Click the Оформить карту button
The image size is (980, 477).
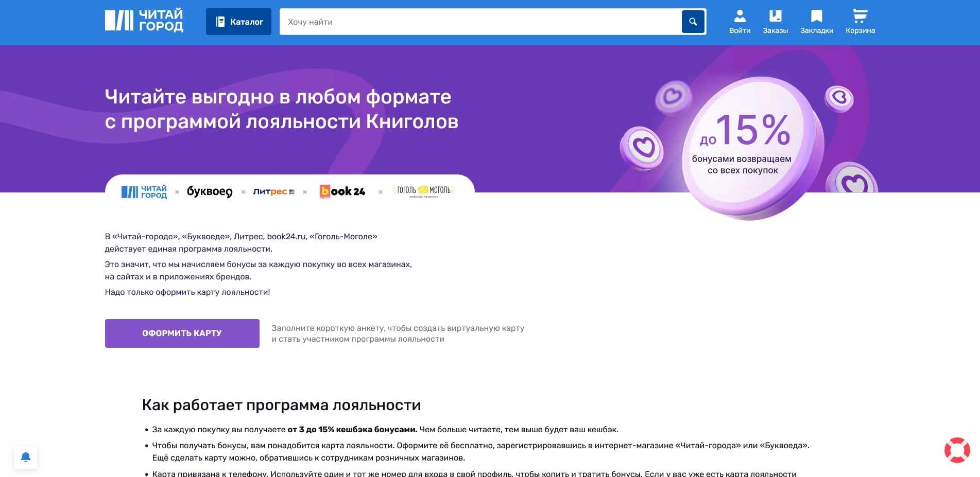[182, 333]
